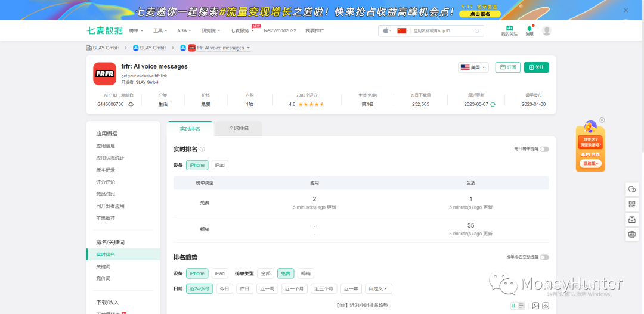Viewport: 644px width, 314px height.
Task: Click the green 关注 follow button
Action: (x=537, y=67)
